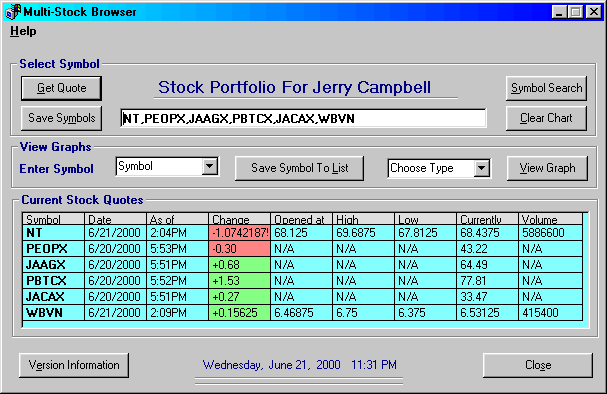Open Version Information
Viewport: 607px width, 394px height.
pos(74,365)
